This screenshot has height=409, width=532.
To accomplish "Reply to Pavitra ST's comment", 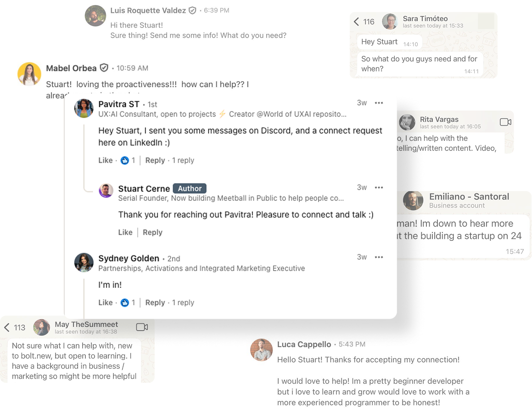I will click(155, 160).
